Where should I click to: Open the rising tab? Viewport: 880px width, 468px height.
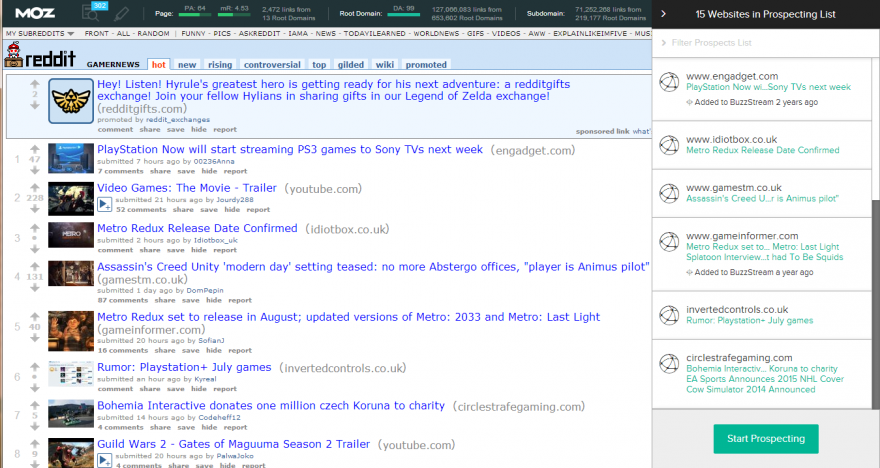[x=220, y=65]
